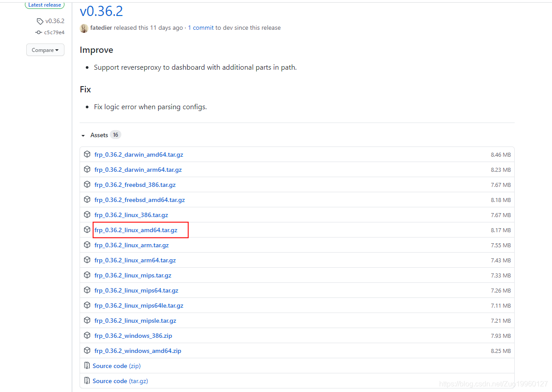Download frp_0.36.2_linux_arm64.tar.gz
The height and width of the screenshot is (392, 552).
pyautogui.click(x=135, y=260)
